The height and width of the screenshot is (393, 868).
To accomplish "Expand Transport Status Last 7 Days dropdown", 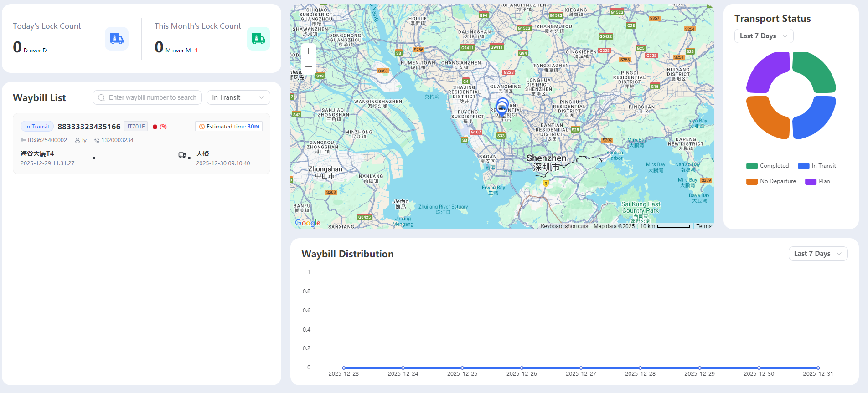I will point(764,36).
